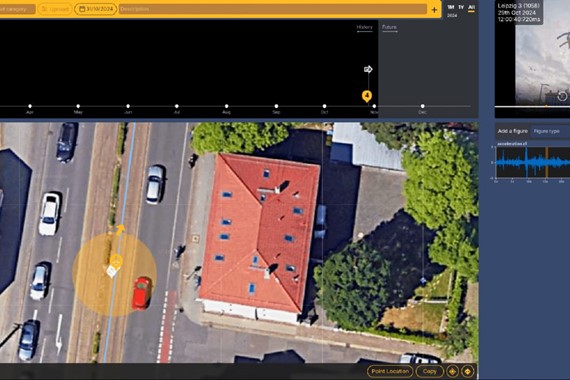Click the Oct timeline dot
Viewport: 570px width, 380px height.
coord(324,106)
